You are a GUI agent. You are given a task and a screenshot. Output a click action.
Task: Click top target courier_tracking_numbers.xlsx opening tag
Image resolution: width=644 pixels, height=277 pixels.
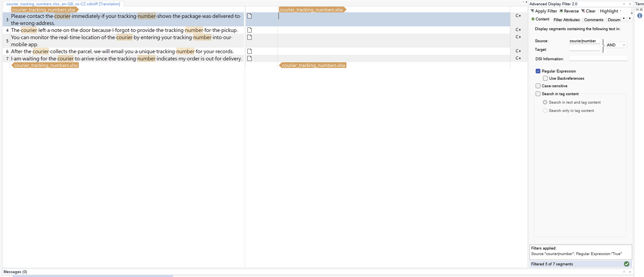[x=313, y=10]
